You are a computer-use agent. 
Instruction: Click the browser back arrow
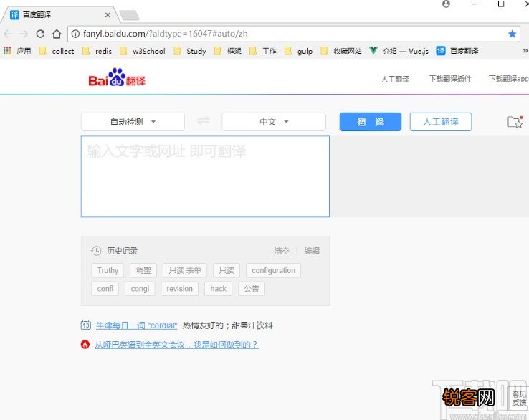tap(7, 34)
